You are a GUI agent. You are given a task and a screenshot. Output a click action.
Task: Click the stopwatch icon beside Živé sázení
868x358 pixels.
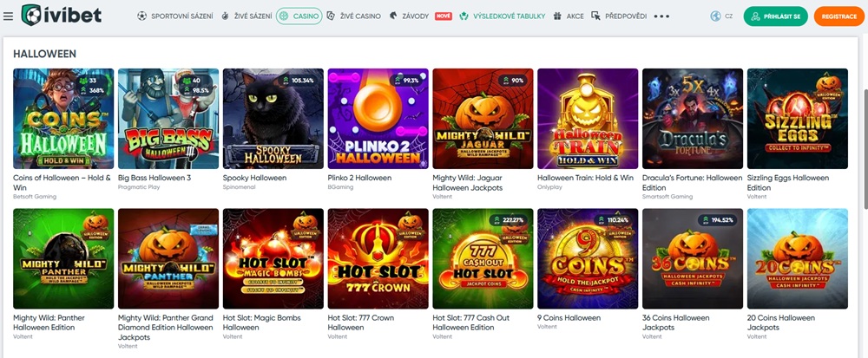tap(225, 16)
